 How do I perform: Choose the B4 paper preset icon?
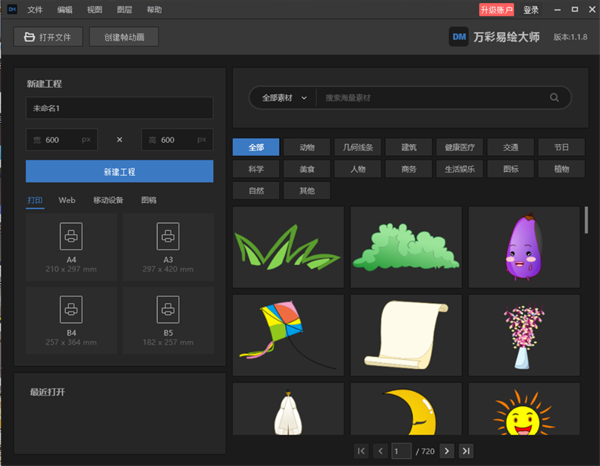point(72,307)
